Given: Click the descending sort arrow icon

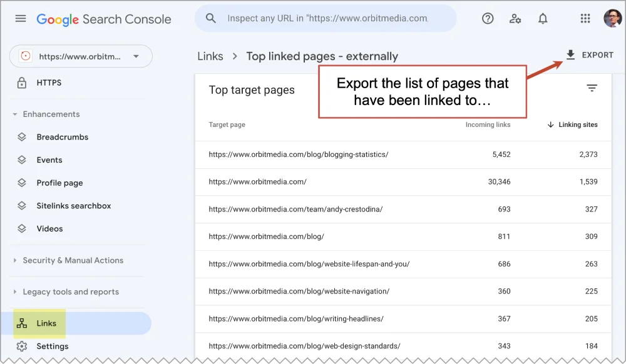Looking at the screenshot, I should pyautogui.click(x=550, y=125).
